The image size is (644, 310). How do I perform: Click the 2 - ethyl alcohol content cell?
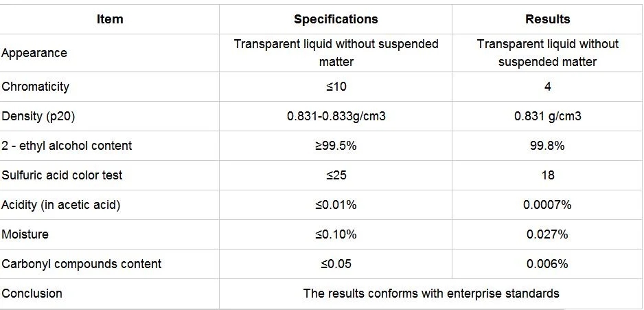[x=67, y=146]
